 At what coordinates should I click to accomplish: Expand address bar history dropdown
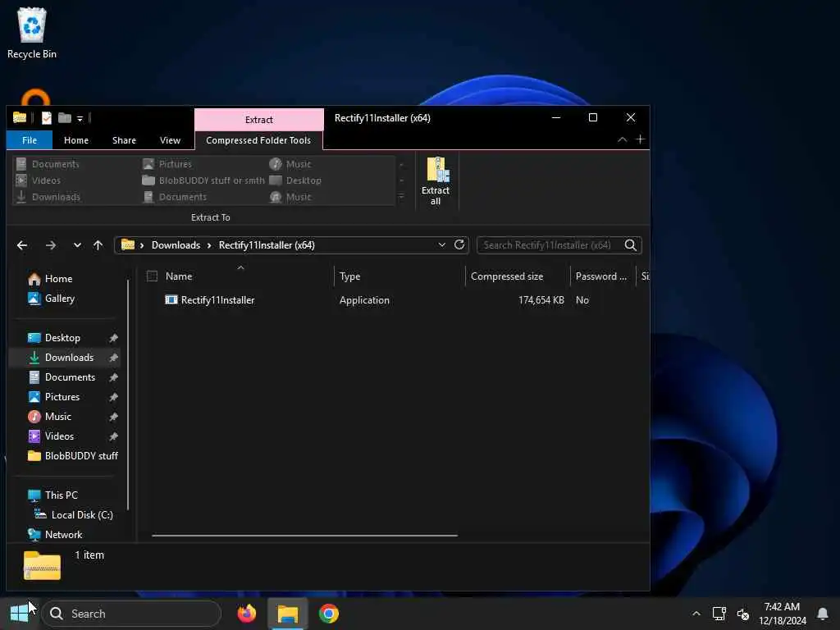(442, 244)
